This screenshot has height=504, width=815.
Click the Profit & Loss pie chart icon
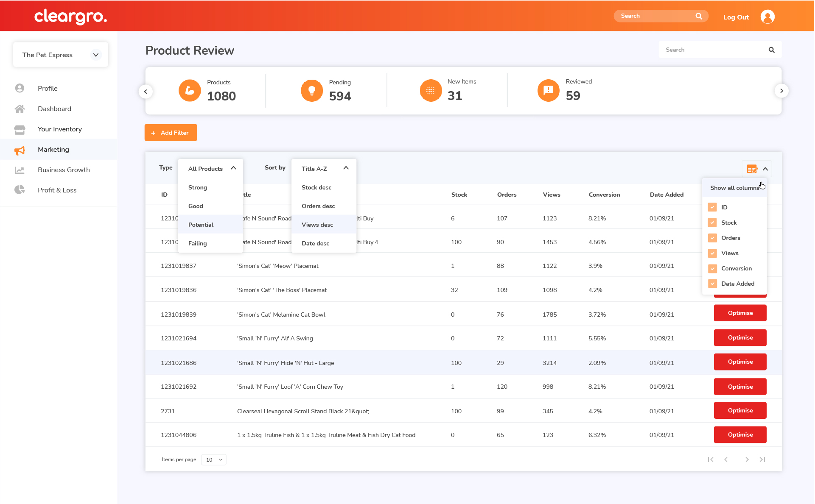(20, 190)
